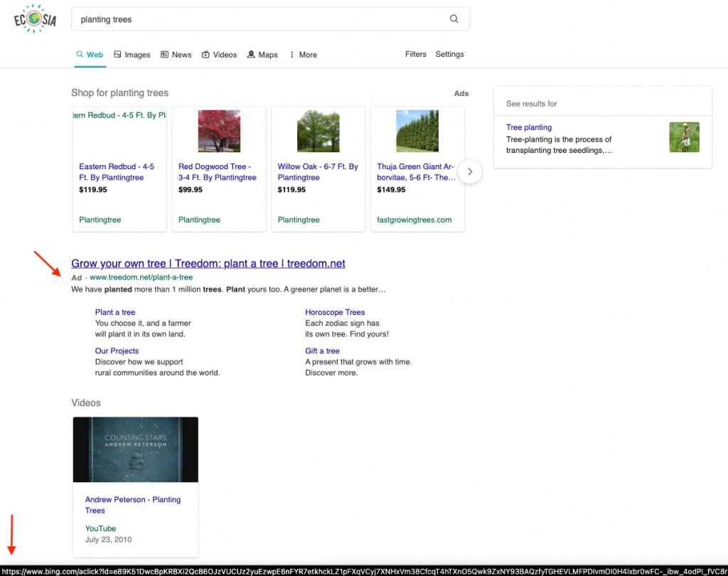Click the YouTube source label
The image size is (728, 576).
(x=100, y=528)
